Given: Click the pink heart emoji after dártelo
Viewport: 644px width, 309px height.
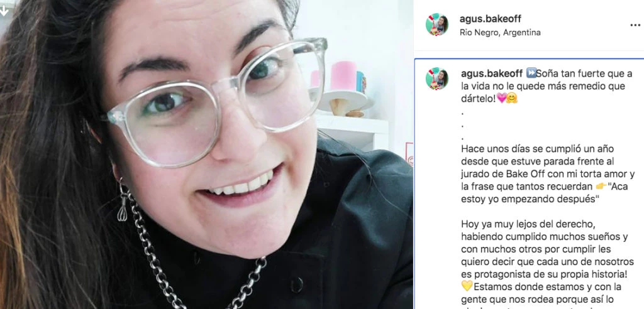Looking at the screenshot, I should coord(501,99).
